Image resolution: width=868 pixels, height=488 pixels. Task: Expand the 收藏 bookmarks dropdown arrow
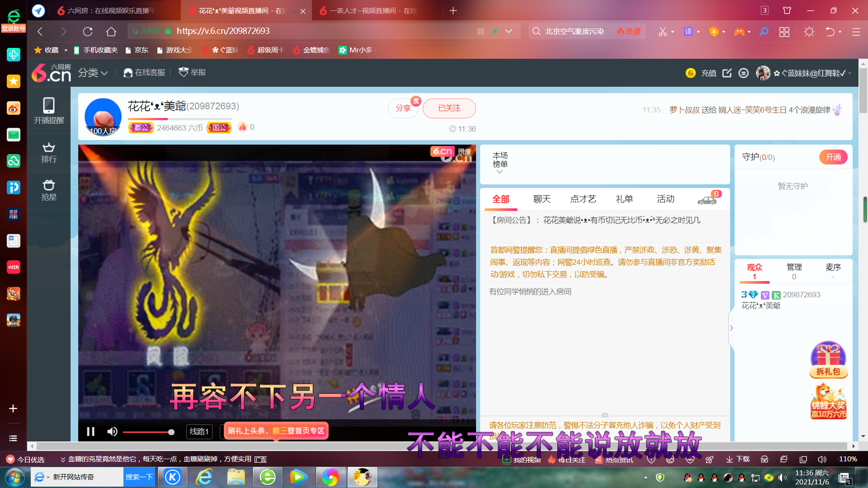point(66,50)
